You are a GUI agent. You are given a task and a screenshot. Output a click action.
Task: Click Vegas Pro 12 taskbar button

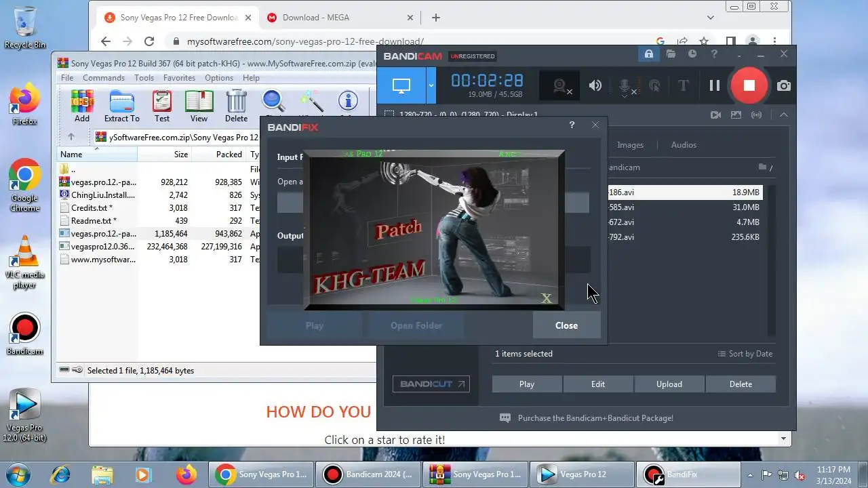tap(583, 474)
